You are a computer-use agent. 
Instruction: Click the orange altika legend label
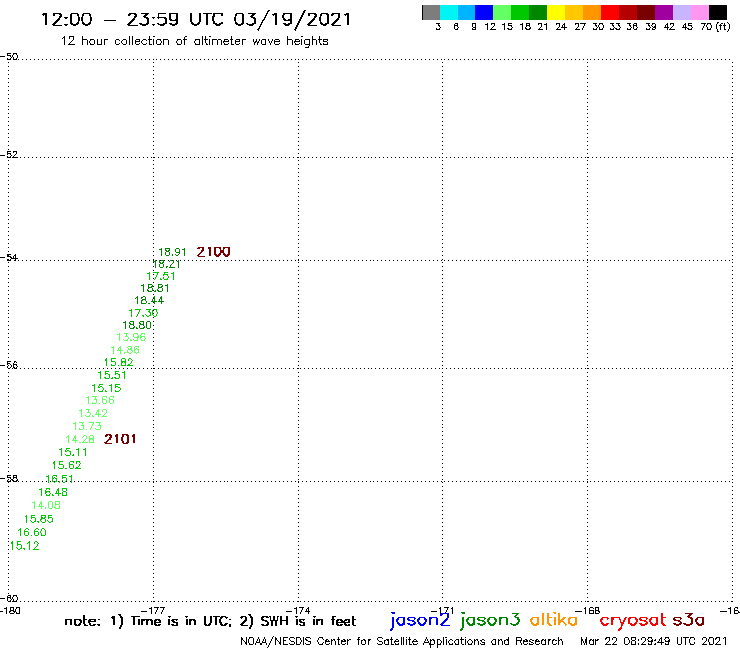554,619
